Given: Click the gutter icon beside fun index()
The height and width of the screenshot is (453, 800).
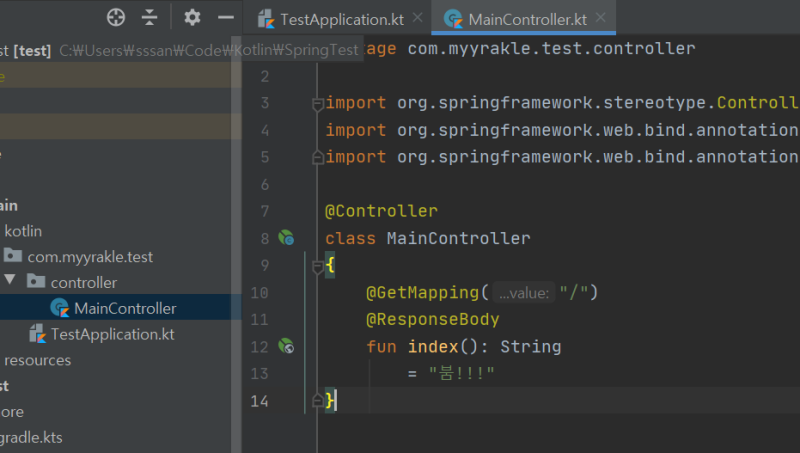Looking at the screenshot, I should click(x=286, y=346).
